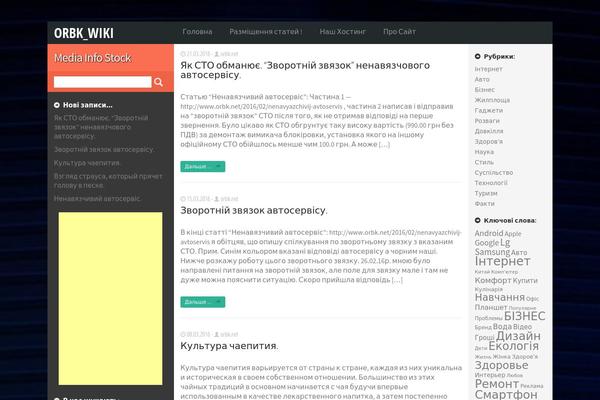Click Дальше button under Зворотній звязок article
This screenshot has width=600, height=400.
click(x=203, y=302)
